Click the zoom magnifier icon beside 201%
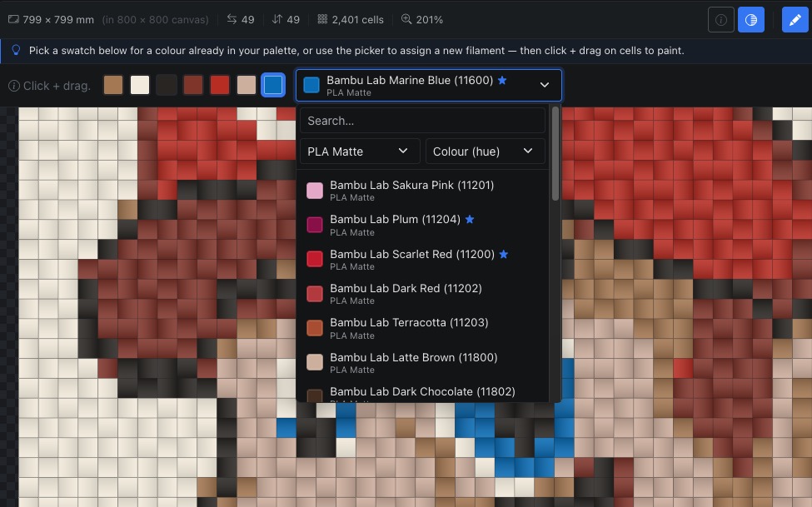Image resolution: width=812 pixels, height=507 pixels. (x=406, y=19)
